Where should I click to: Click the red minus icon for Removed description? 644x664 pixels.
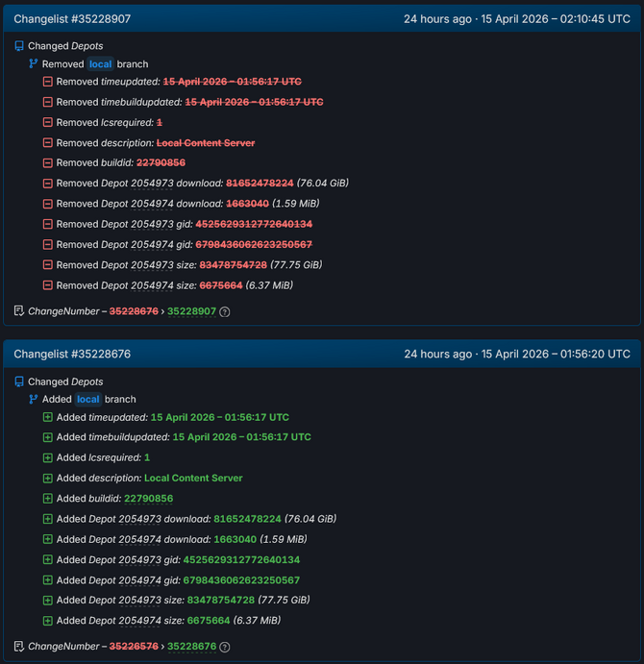(48, 143)
